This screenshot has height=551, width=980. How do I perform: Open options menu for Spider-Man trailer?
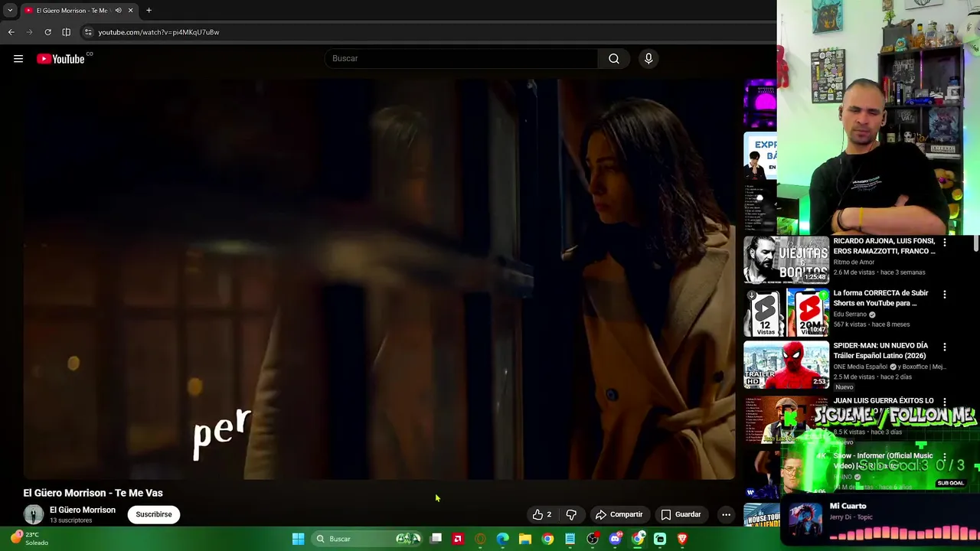click(945, 347)
